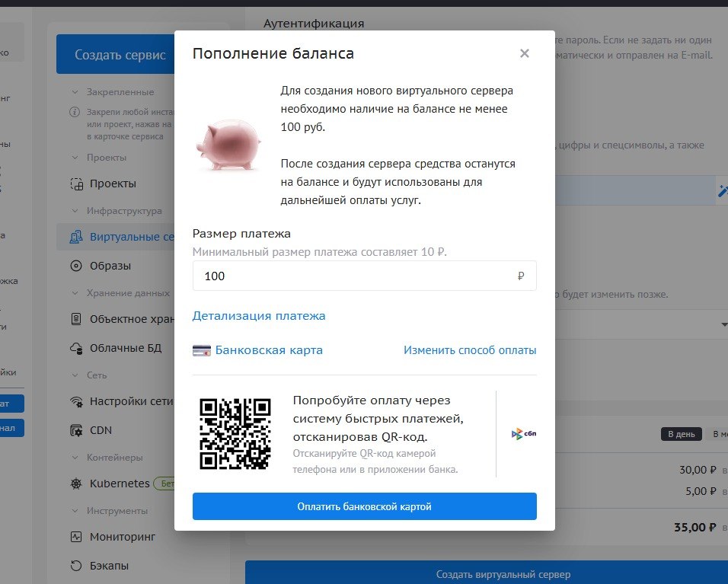The image size is (728, 584).
Task: Click the Облачные БД cloud icon
Action: coord(76,348)
